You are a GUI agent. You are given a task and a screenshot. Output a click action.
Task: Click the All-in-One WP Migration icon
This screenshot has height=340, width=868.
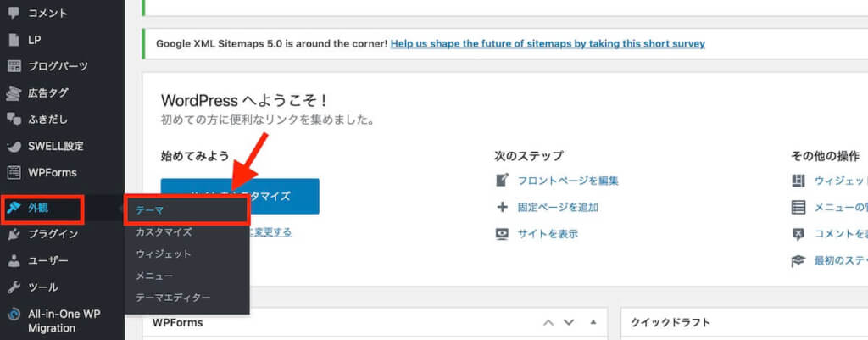14,315
